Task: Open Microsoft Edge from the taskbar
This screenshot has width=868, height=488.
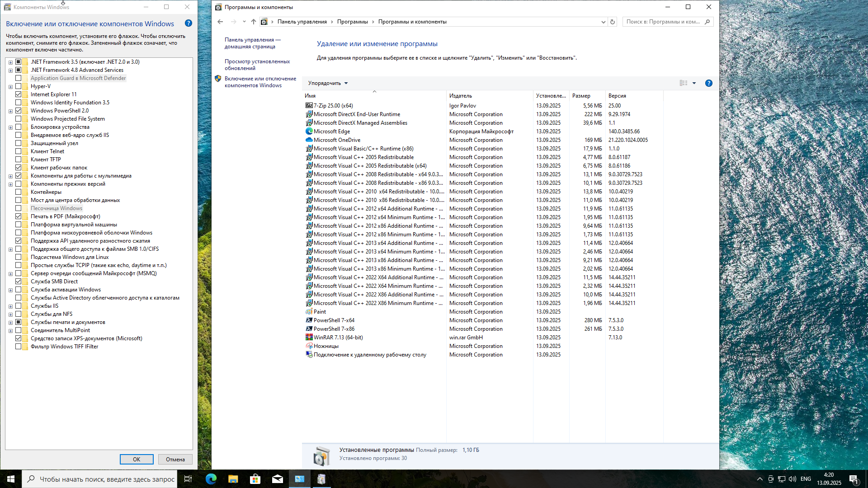Action: coord(211,479)
